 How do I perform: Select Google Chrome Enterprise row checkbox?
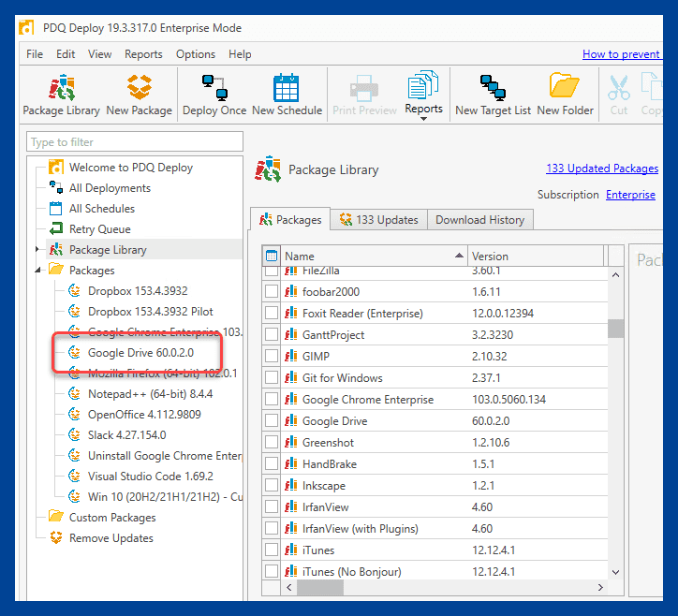point(272,399)
